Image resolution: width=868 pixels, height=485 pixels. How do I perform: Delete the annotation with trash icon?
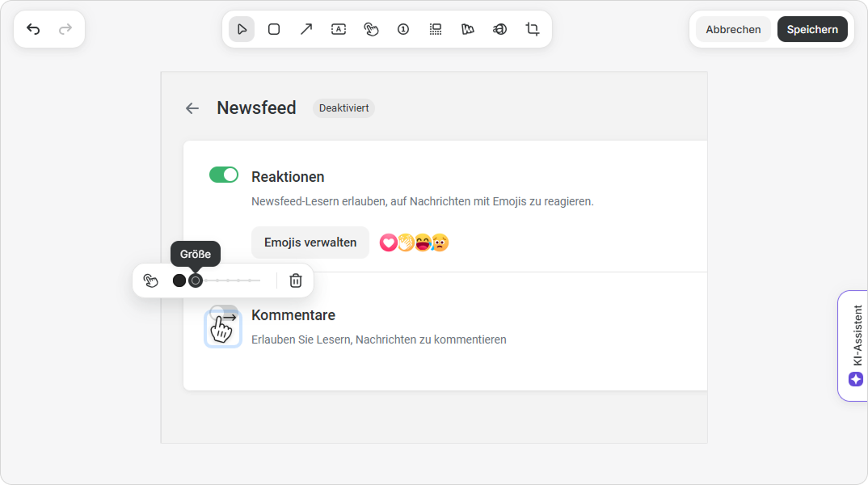[296, 280]
